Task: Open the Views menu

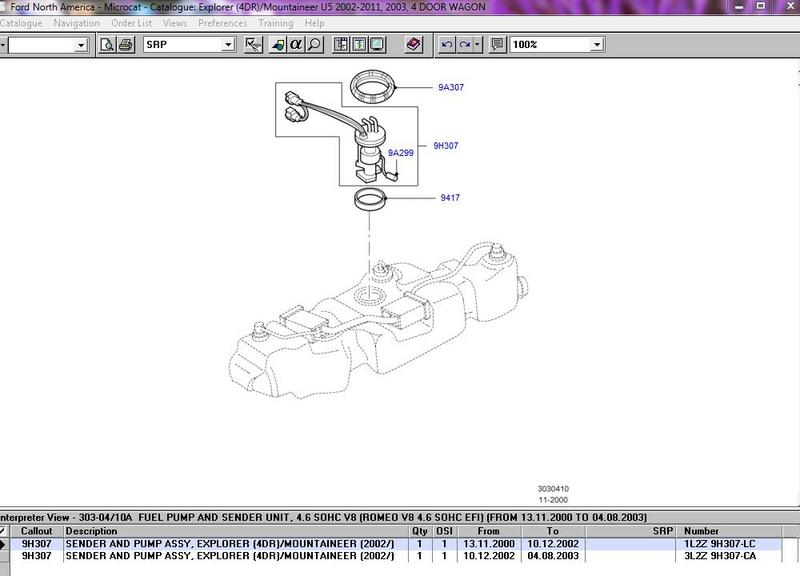Action: [x=175, y=23]
